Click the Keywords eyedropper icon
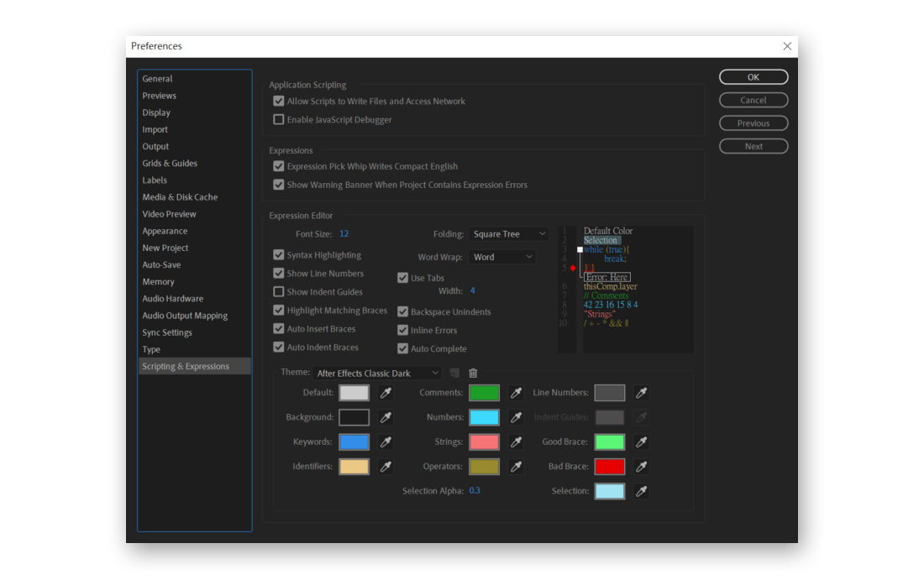This screenshot has height=580, width=924. click(x=386, y=442)
